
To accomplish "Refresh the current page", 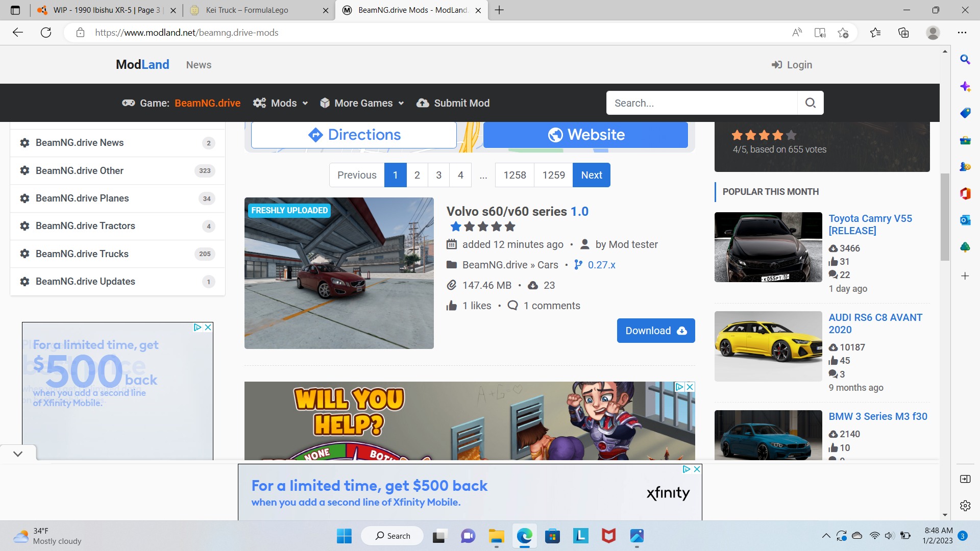I will [x=46, y=33].
